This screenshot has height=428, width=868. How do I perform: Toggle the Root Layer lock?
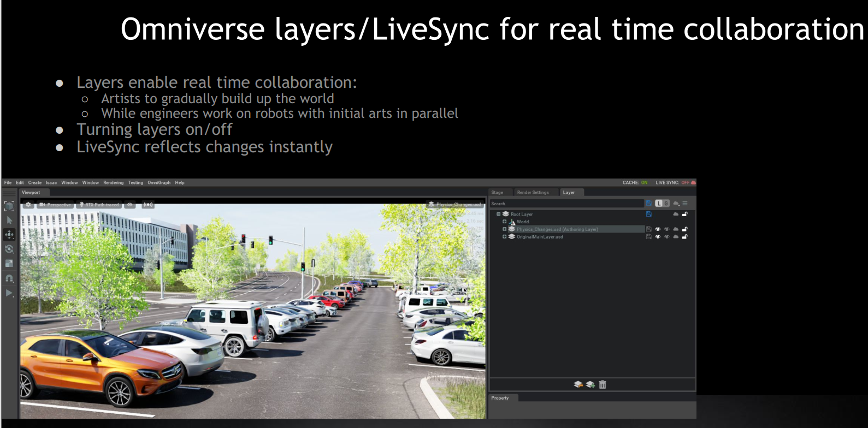[684, 214]
